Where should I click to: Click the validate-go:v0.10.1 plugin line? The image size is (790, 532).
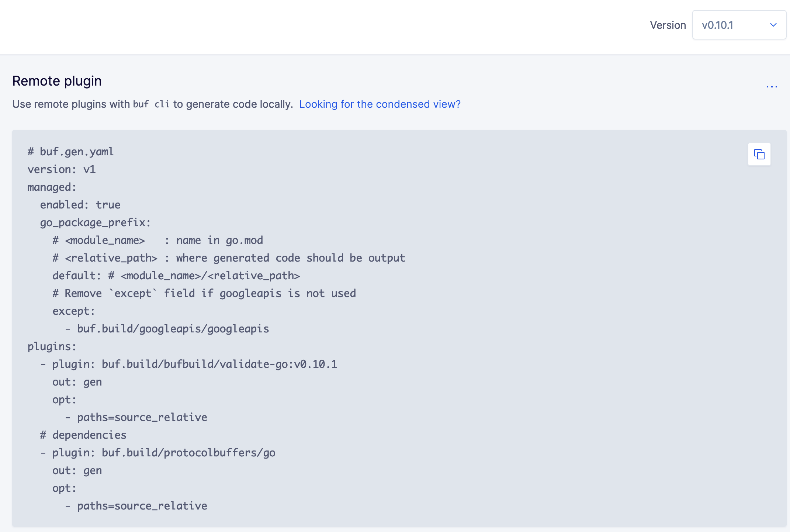(x=194, y=364)
